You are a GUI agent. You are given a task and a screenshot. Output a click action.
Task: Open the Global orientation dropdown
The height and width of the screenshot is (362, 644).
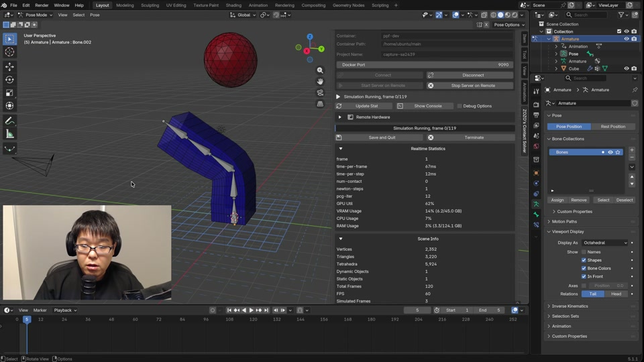[243, 15]
